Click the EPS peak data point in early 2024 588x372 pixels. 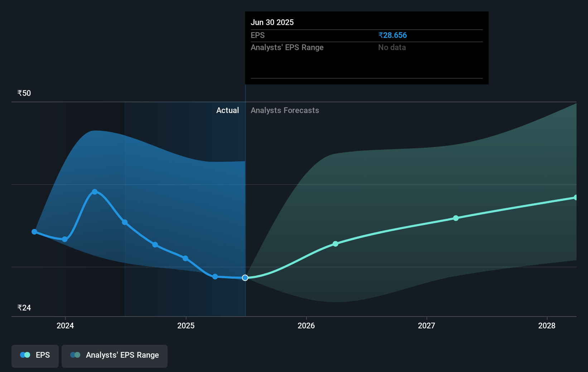coord(95,192)
